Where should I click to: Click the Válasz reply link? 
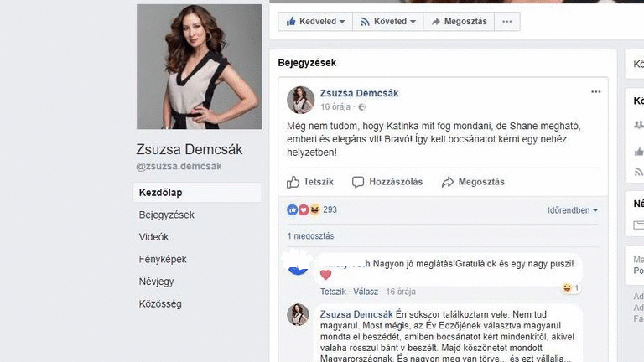click(x=365, y=292)
